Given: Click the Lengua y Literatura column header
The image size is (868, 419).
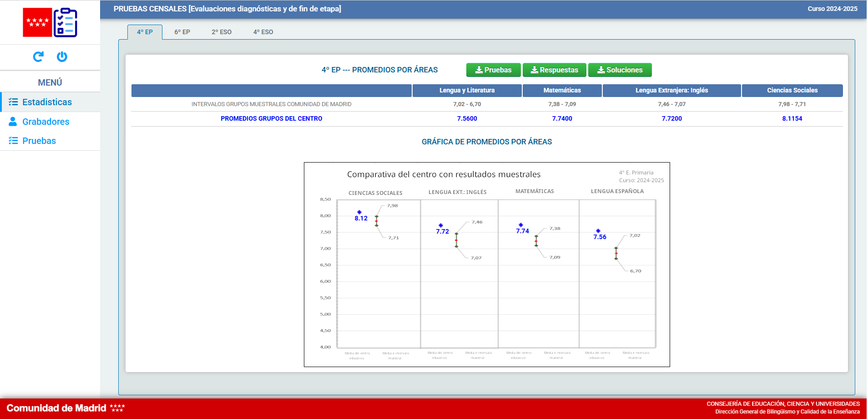Looking at the screenshot, I should click(467, 90).
